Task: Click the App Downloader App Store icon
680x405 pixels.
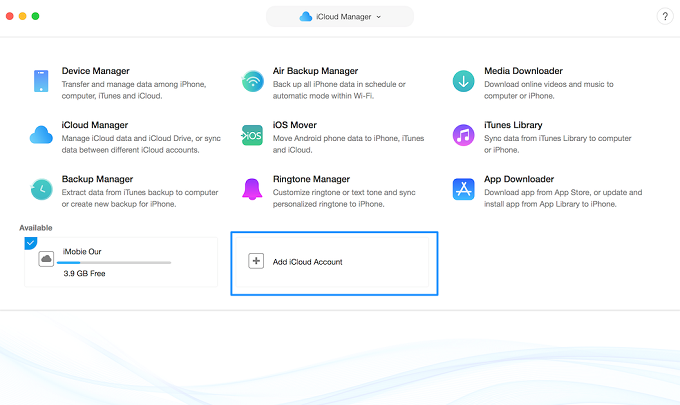Action: [x=464, y=189]
